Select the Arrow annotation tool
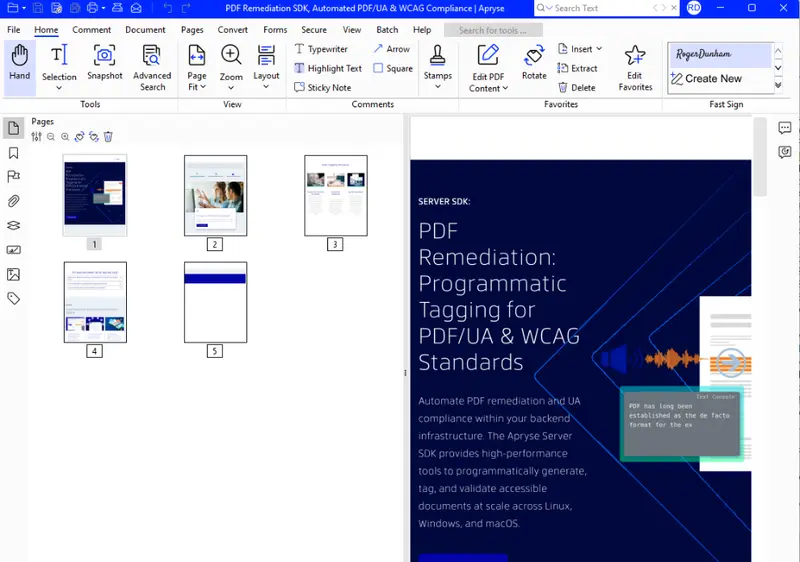Screen dimensions: 800x562 click(391, 49)
